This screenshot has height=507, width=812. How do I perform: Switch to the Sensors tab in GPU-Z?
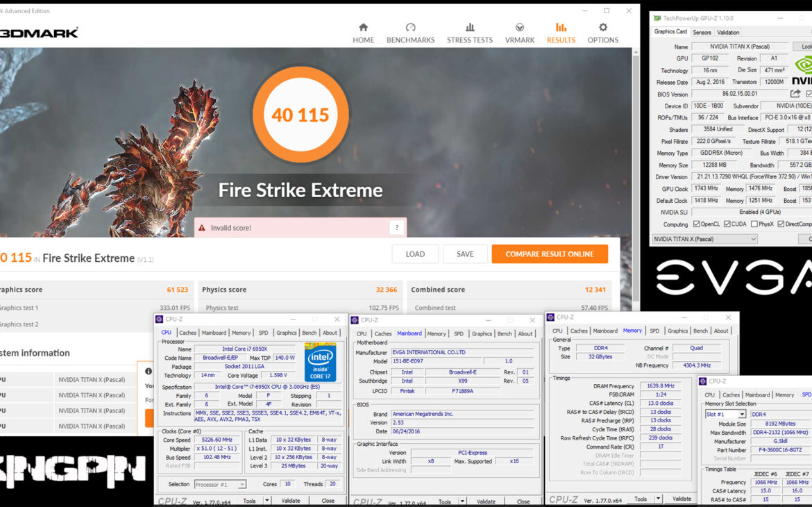[x=702, y=33]
